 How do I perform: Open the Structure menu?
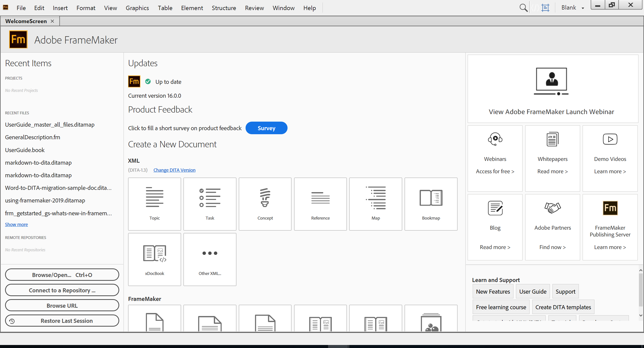click(x=224, y=8)
